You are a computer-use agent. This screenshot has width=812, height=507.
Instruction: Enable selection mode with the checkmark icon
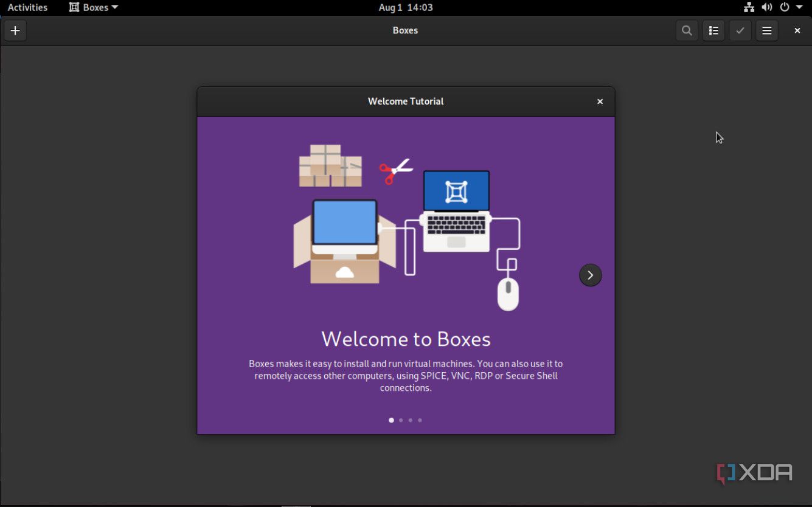click(740, 30)
